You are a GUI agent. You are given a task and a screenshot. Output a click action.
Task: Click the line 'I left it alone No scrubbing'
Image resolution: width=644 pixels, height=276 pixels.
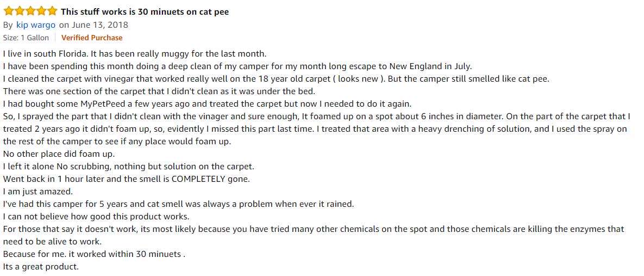pyautogui.click(x=129, y=167)
